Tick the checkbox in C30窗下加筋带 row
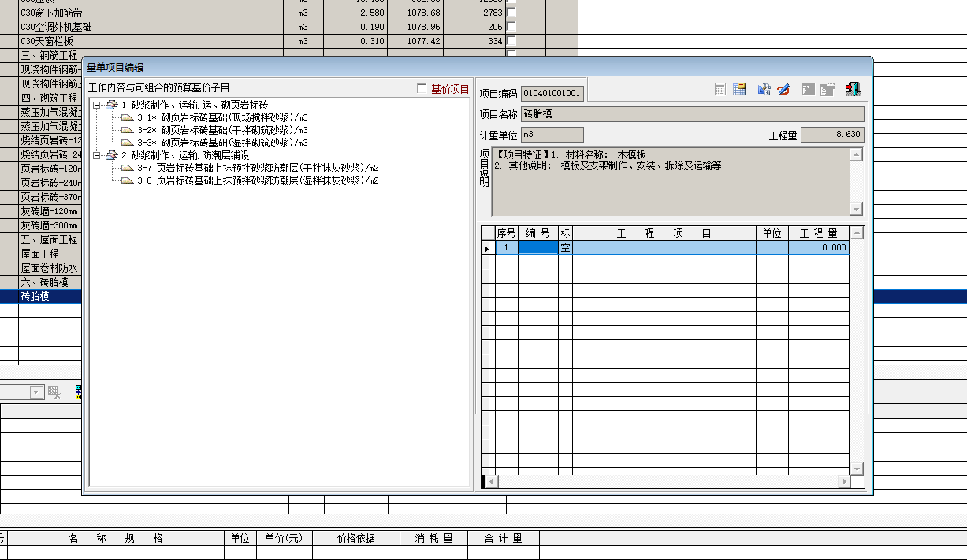The height and width of the screenshot is (560, 967). (x=511, y=13)
